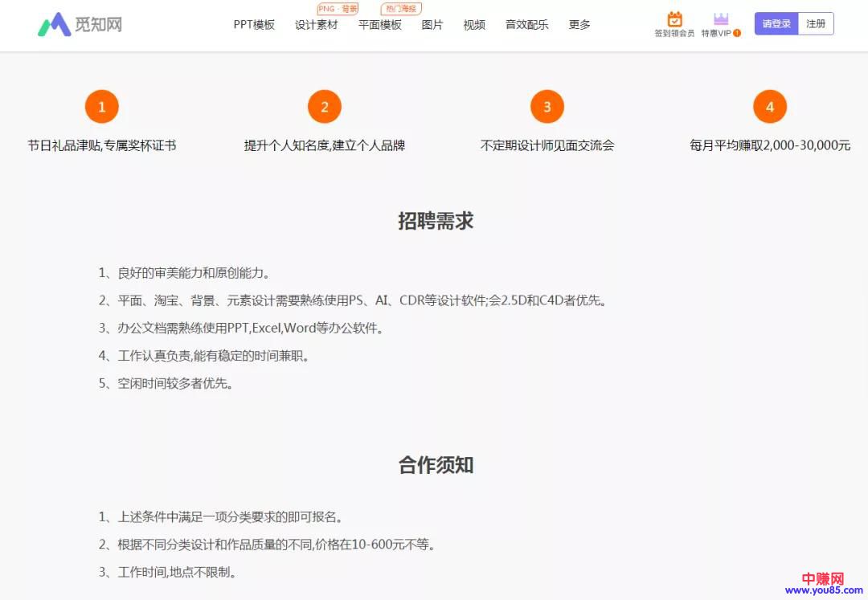The width and height of the screenshot is (868, 600).
Task: Click the 请登录 login button
Action: 776,24
